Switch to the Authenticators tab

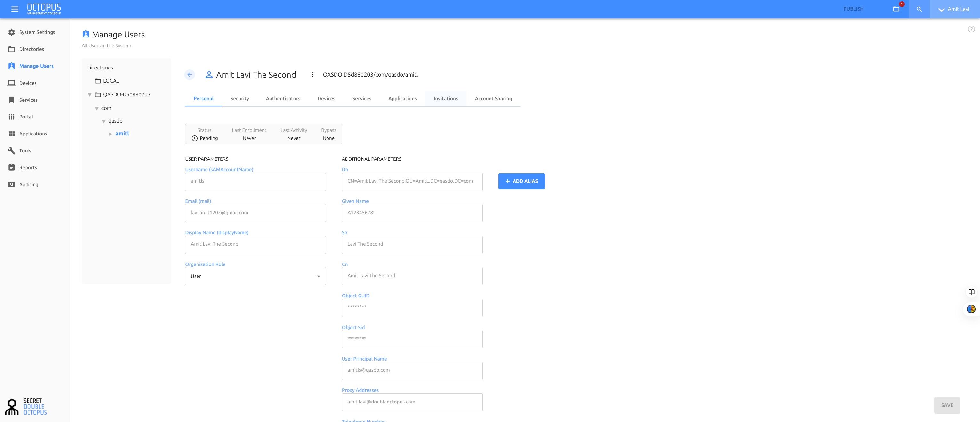tap(283, 99)
